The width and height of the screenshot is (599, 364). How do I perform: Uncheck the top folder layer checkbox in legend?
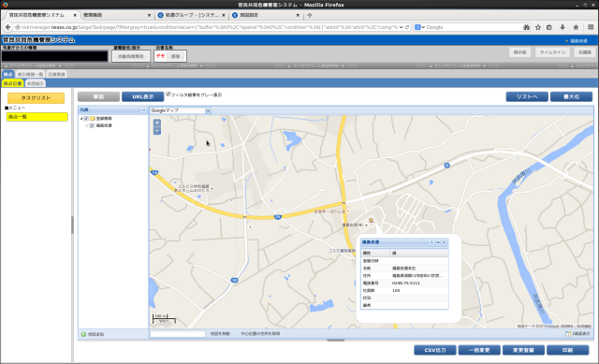pos(86,119)
